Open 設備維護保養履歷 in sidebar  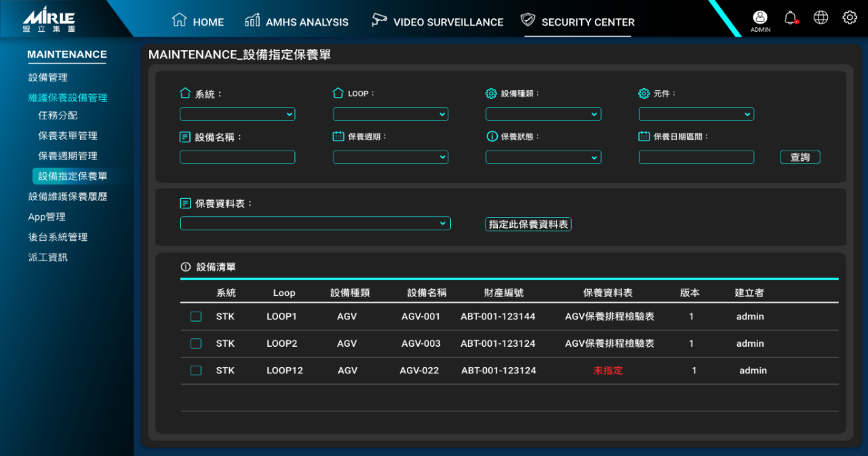pos(68,196)
